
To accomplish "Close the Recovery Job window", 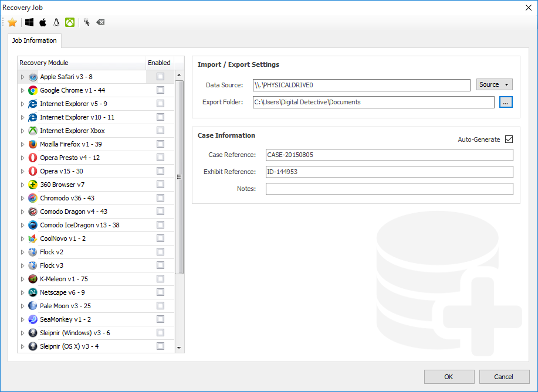I will pyautogui.click(x=529, y=8).
